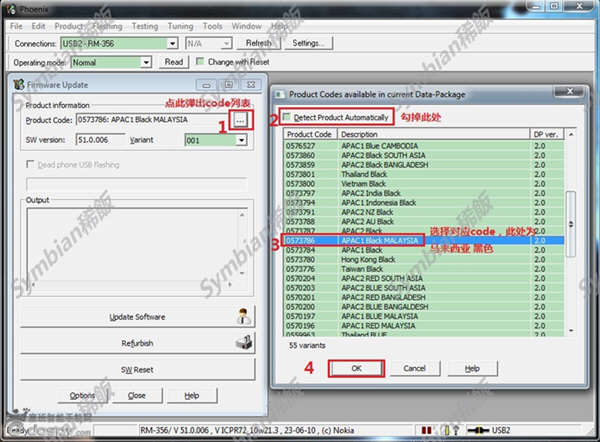Open the Tools menu
The height and width of the screenshot is (442, 600).
pos(212,26)
